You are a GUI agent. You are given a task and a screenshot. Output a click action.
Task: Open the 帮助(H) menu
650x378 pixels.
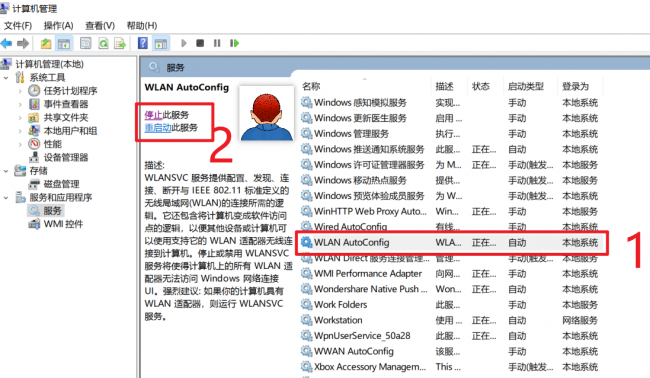pos(142,26)
